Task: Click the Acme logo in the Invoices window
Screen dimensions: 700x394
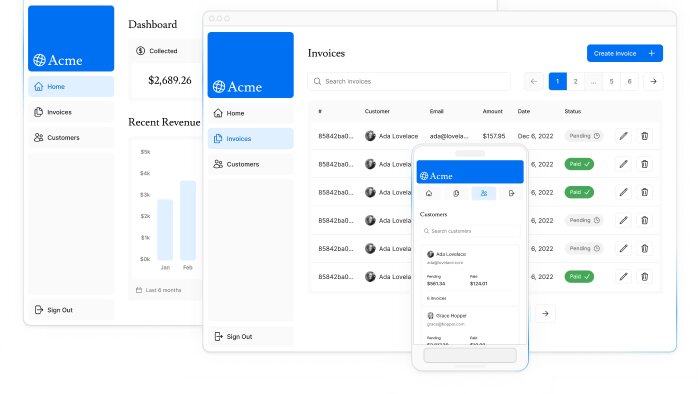Action: tap(237, 87)
